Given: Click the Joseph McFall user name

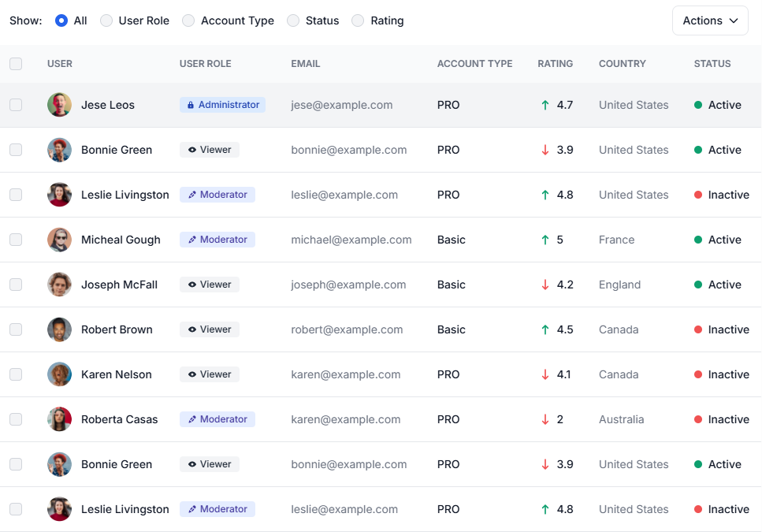Looking at the screenshot, I should (119, 285).
